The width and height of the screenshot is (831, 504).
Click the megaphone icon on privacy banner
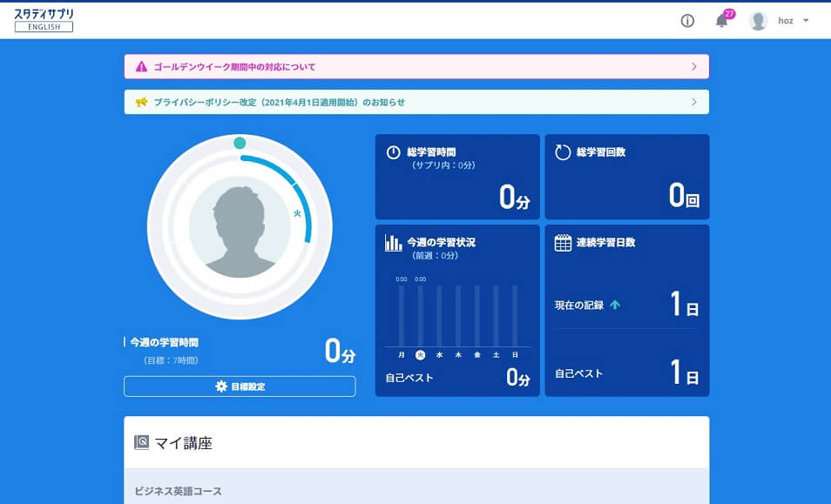pos(141,102)
